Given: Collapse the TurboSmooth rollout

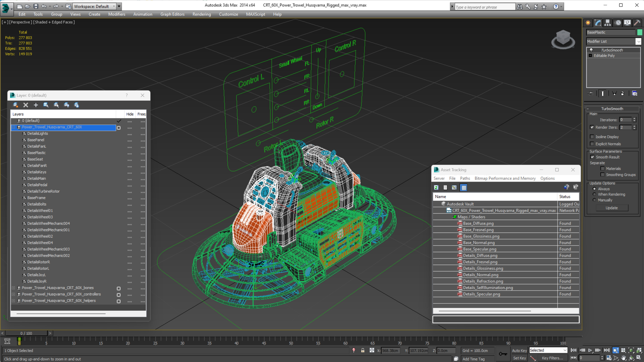Looking at the screenshot, I should click(x=612, y=109).
